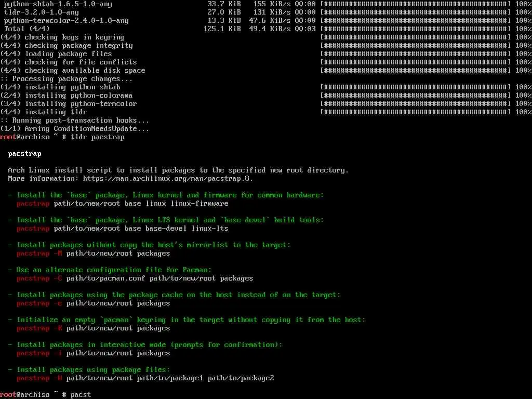Click 'Use an alternate configuration file for Pacman' line
This screenshot has width=532, height=399.
pos(110,270)
